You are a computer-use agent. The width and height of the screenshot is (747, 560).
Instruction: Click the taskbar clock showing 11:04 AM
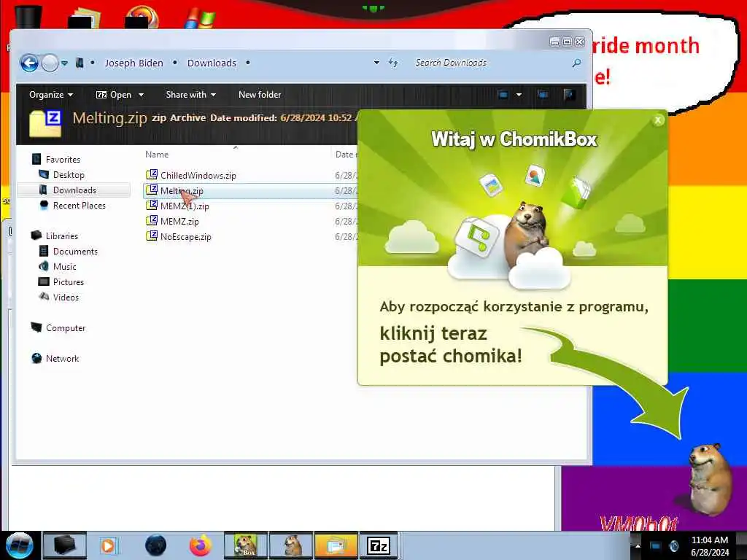pos(710,545)
